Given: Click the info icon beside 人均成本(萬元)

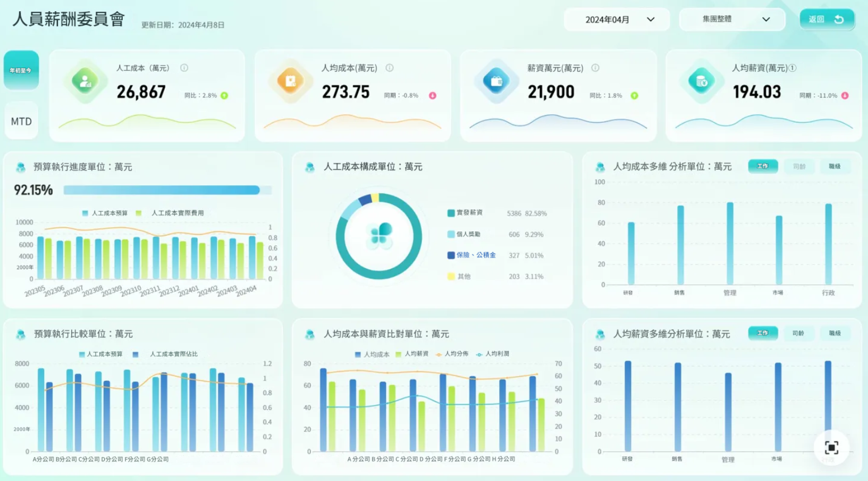Looking at the screenshot, I should [390, 68].
